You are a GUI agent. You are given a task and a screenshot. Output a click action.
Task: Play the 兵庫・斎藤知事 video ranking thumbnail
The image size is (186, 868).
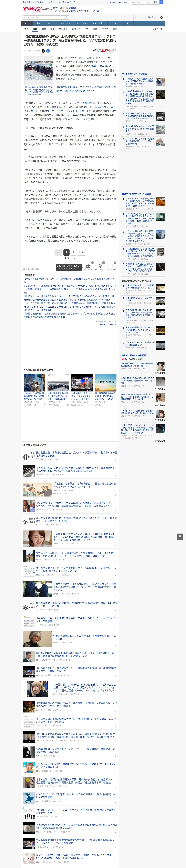coord(160,289)
